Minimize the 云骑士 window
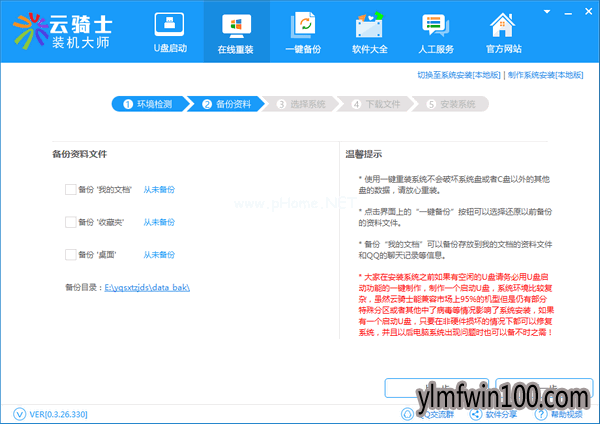The height and width of the screenshot is (424, 600). click(568, 12)
